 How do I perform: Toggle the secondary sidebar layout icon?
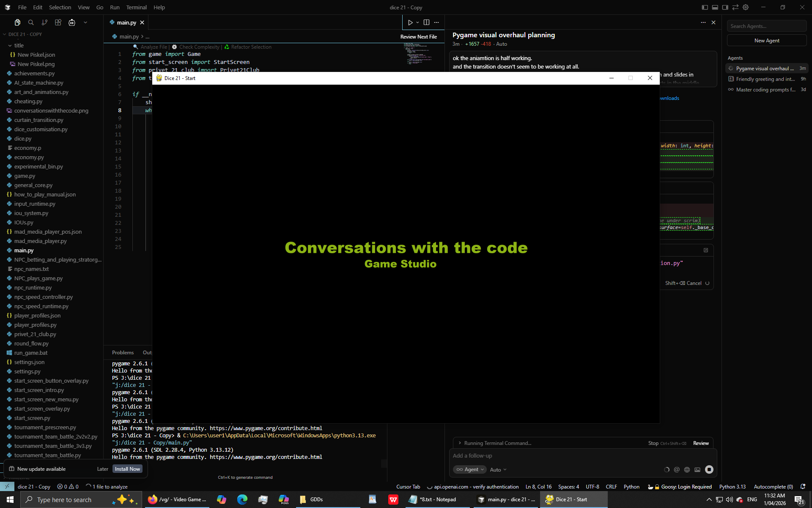pos(725,7)
